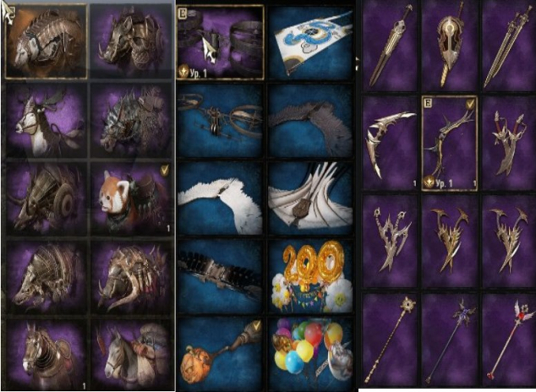Pick the pumpkin mace item
The image size is (536, 392).
point(220,354)
